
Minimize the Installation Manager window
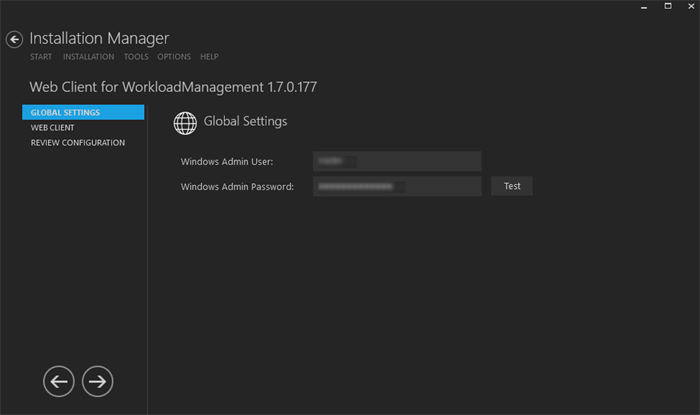point(643,8)
